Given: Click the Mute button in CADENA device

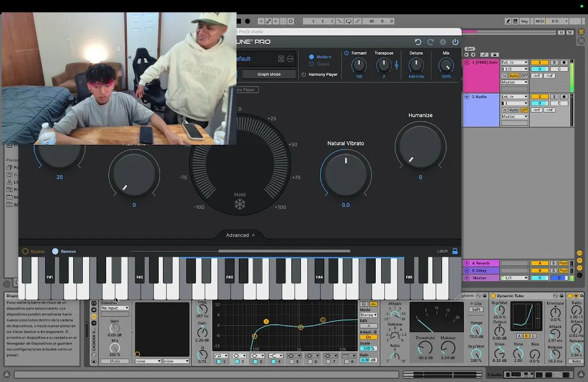Looking at the screenshot, I should click(115, 361).
